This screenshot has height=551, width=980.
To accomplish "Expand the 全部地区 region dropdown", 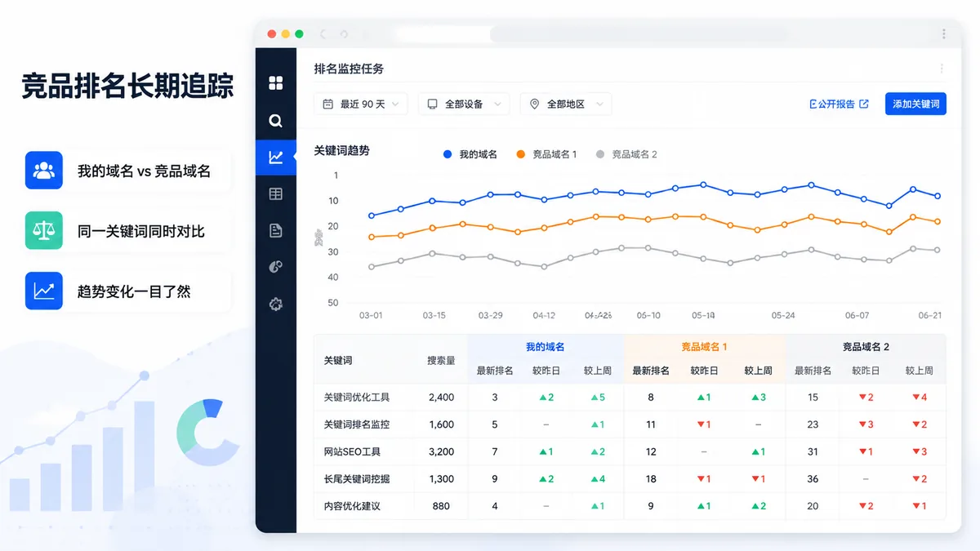I will pos(566,104).
